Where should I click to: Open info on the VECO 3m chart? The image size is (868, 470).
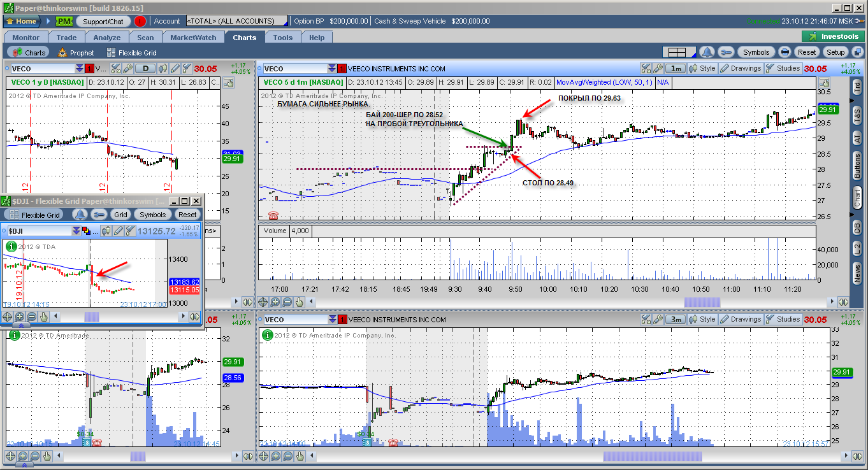click(267, 334)
